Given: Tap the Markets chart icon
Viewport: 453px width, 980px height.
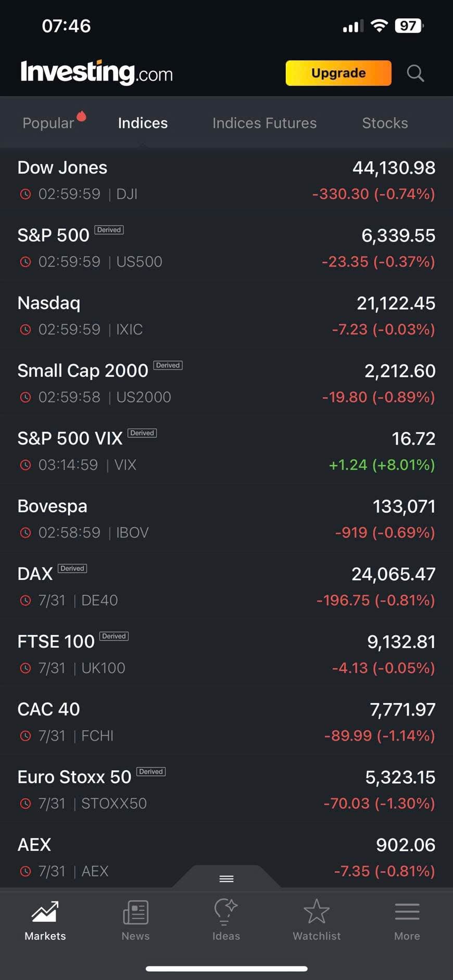Looking at the screenshot, I should (45, 912).
